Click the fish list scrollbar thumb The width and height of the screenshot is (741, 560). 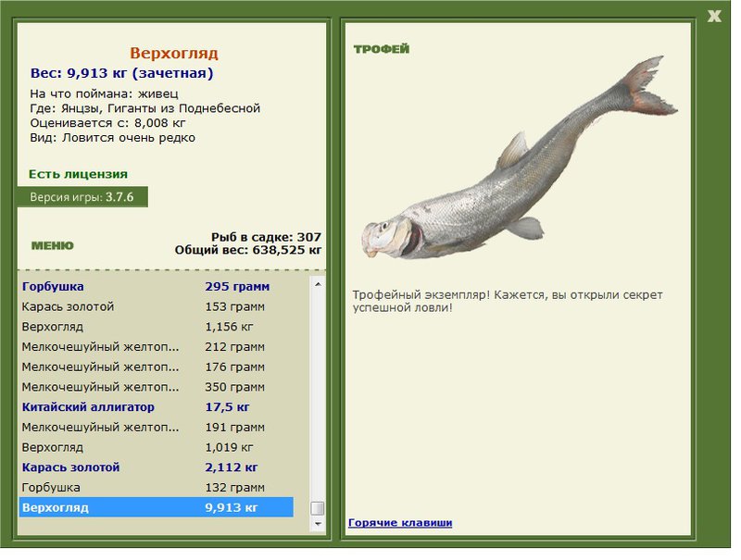pos(318,508)
